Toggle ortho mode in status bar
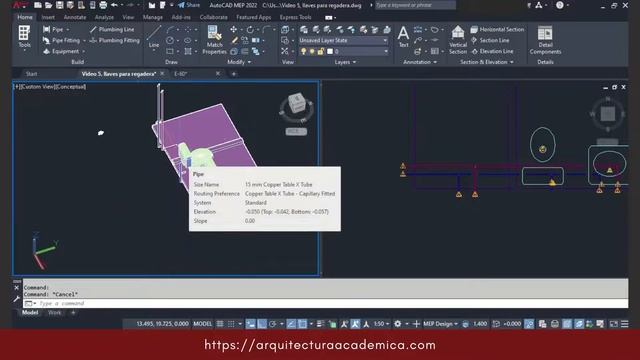The width and height of the screenshot is (640, 360). point(262,324)
